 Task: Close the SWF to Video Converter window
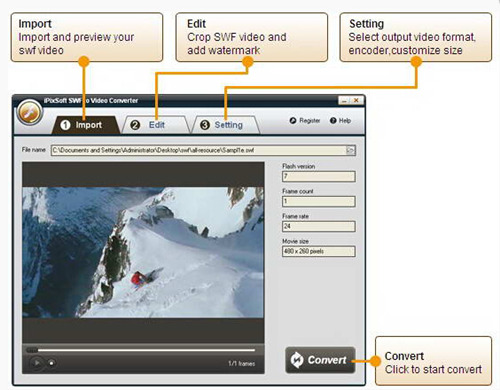click(x=356, y=100)
